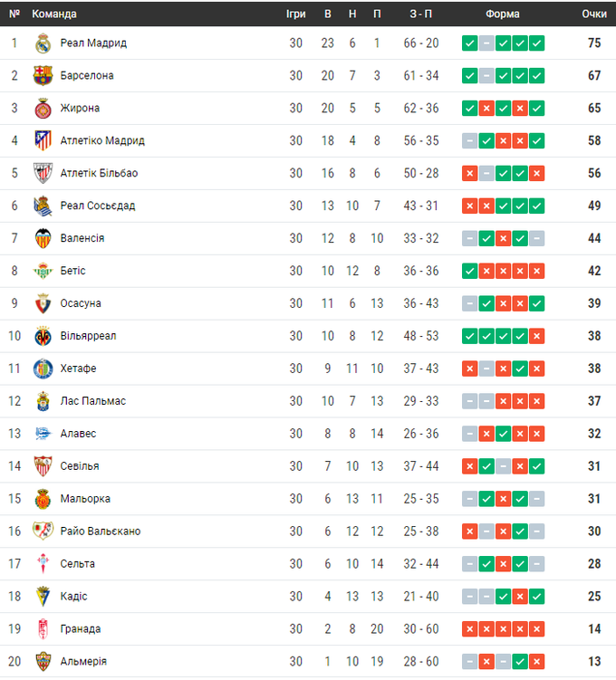Click the Getafe blue crest icon

pyautogui.click(x=43, y=369)
